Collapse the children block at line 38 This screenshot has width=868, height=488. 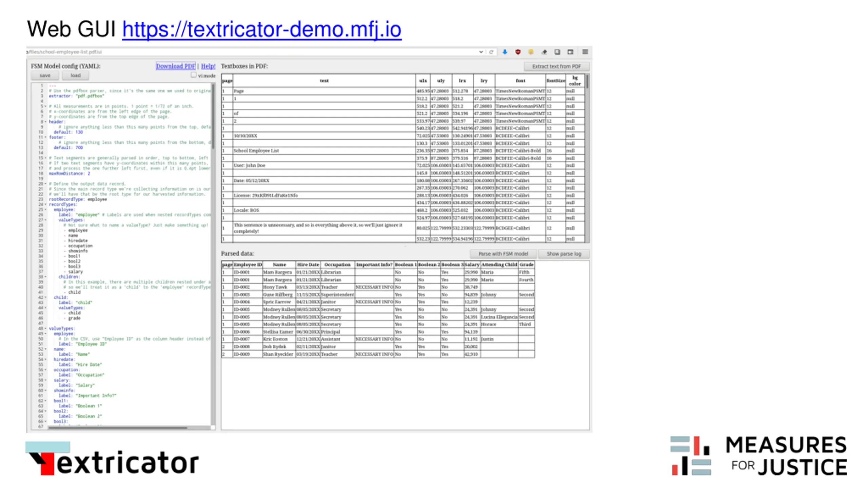(45, 277)
